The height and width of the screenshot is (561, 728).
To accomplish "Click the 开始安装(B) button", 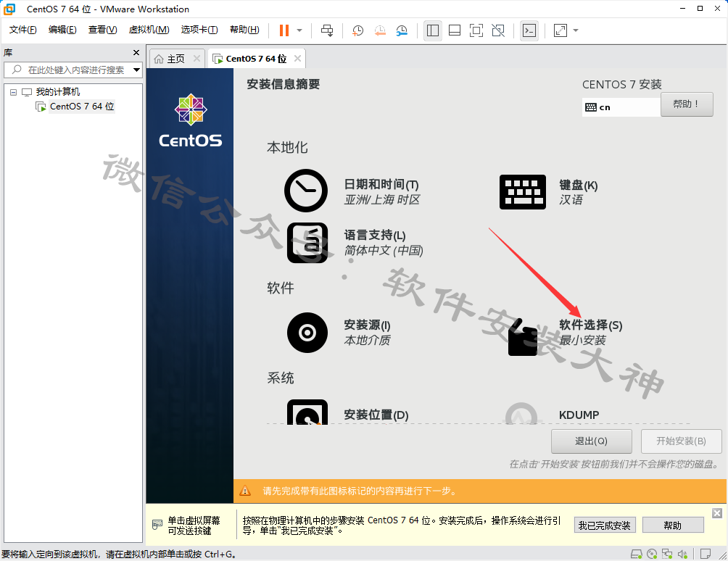I will (x=681, y=441).
